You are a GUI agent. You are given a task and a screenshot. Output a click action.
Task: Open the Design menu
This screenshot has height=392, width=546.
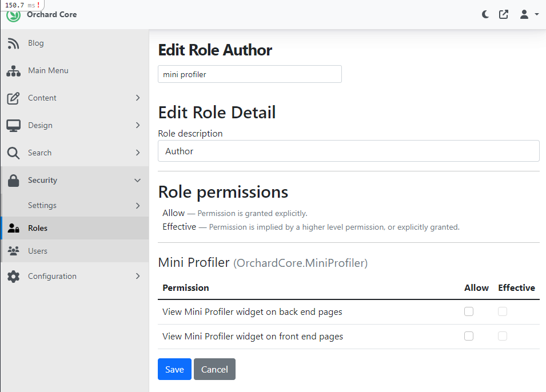coord(74,126)
